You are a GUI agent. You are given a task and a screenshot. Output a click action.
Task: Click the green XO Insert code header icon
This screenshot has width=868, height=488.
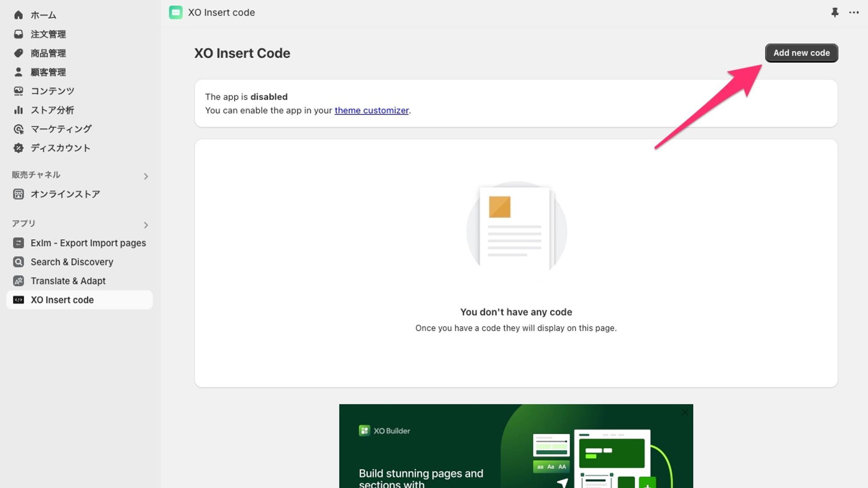click(x=176, y=13)
